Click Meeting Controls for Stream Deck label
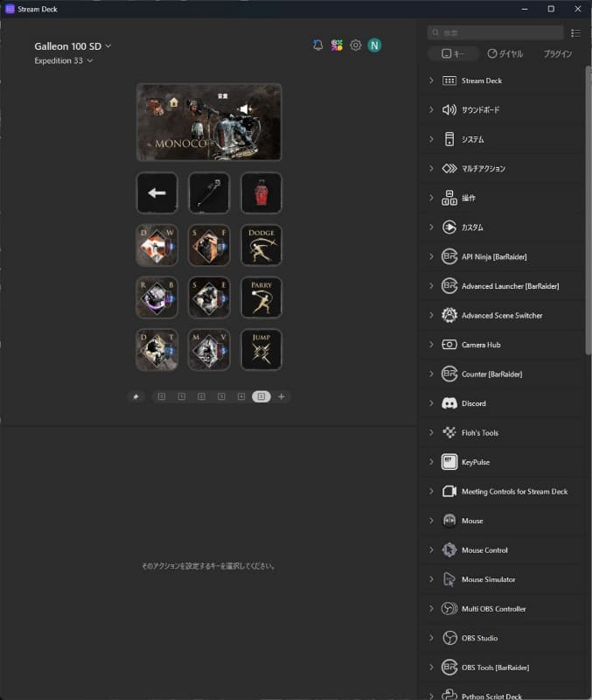The image size is (592, 700). (514, 492)
